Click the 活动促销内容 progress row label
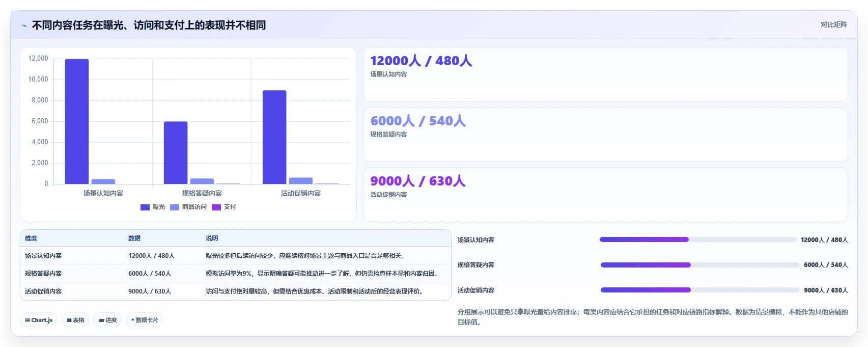This screenshot has width=868, height=347. point(476,290)
